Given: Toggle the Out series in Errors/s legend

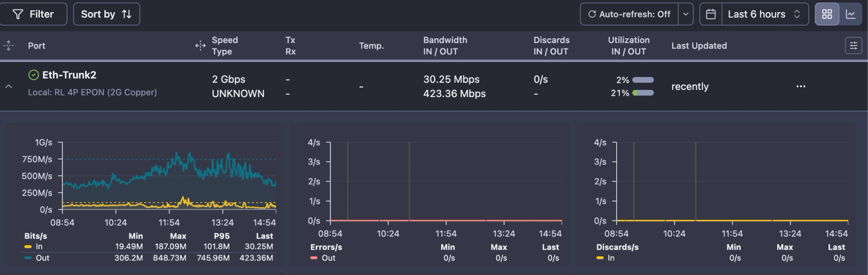Looking at the screenshot, I should [323, 258].
